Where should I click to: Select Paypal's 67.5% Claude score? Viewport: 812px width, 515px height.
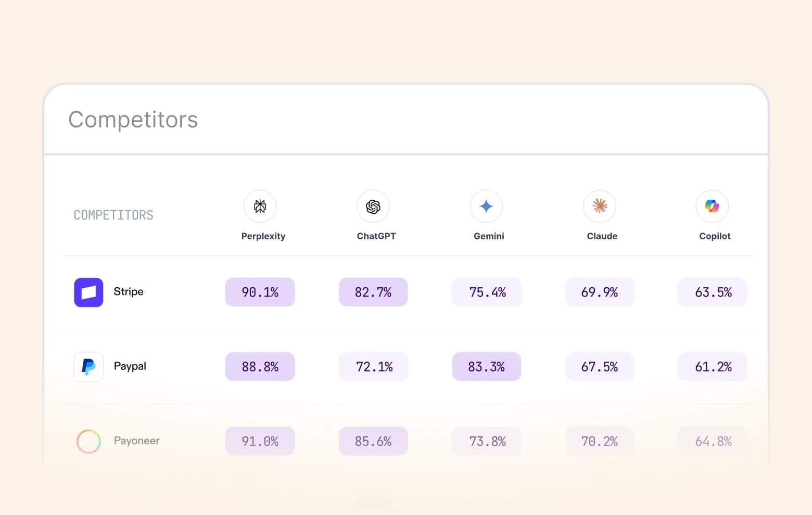coord(600,367)
